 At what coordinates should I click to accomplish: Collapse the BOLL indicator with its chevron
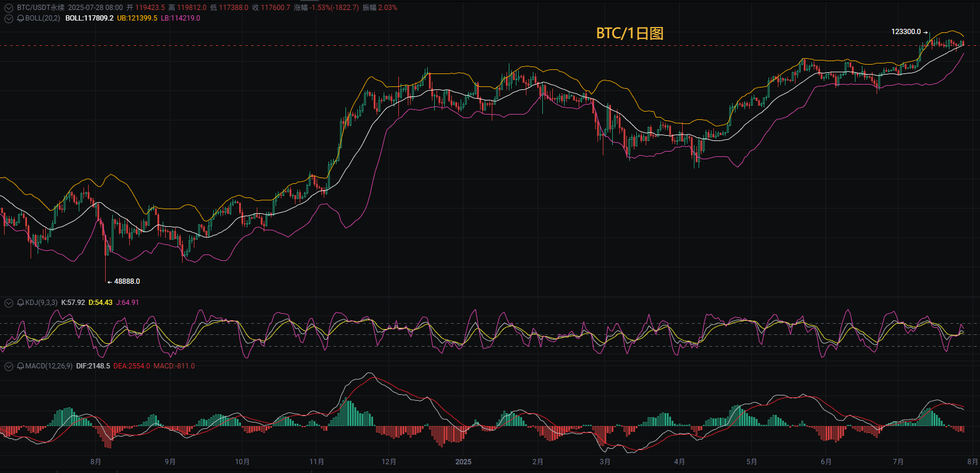pyautogui.click(x=9, y=18)
